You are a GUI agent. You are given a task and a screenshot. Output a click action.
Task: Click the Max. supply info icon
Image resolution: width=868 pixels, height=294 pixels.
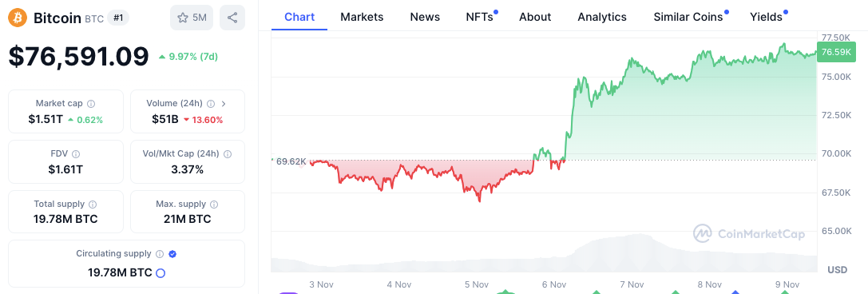point(214,205)
